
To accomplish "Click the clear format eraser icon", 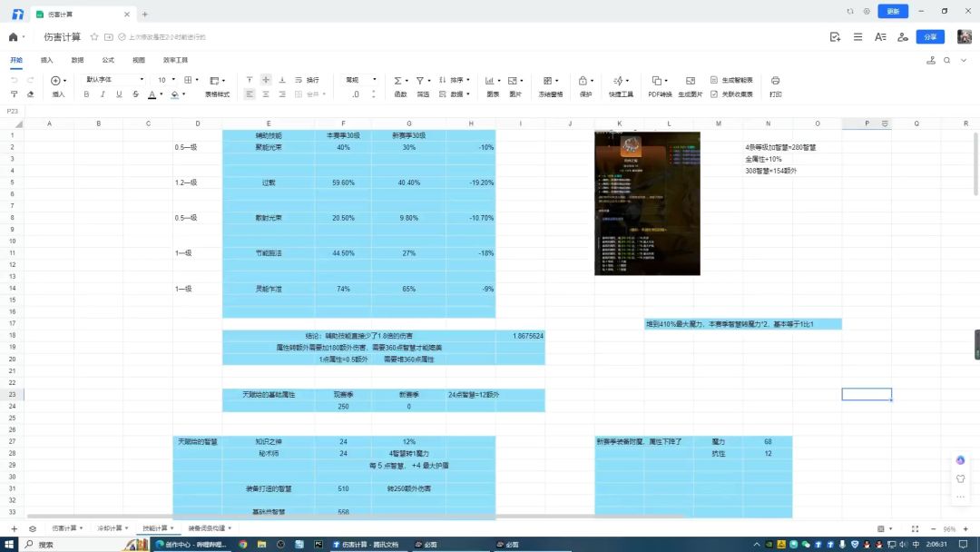I will pos(31,94).
